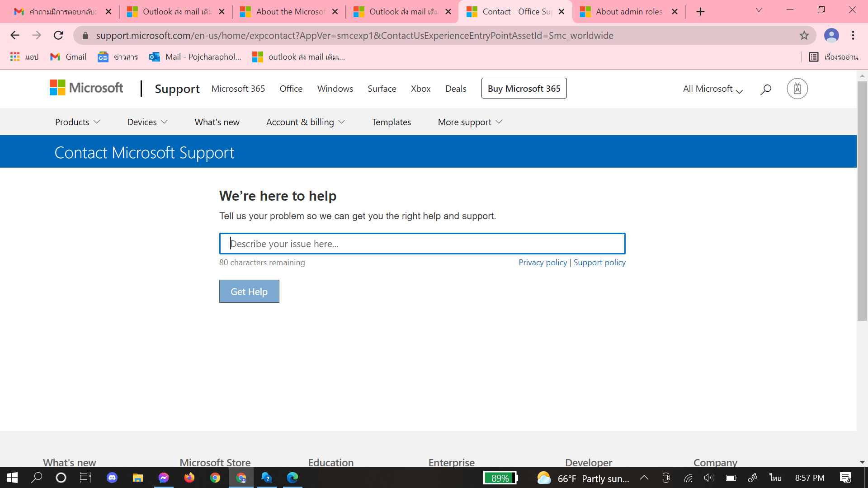
Task: Open the All Microsoft dropdown
Action: point(712,89)
